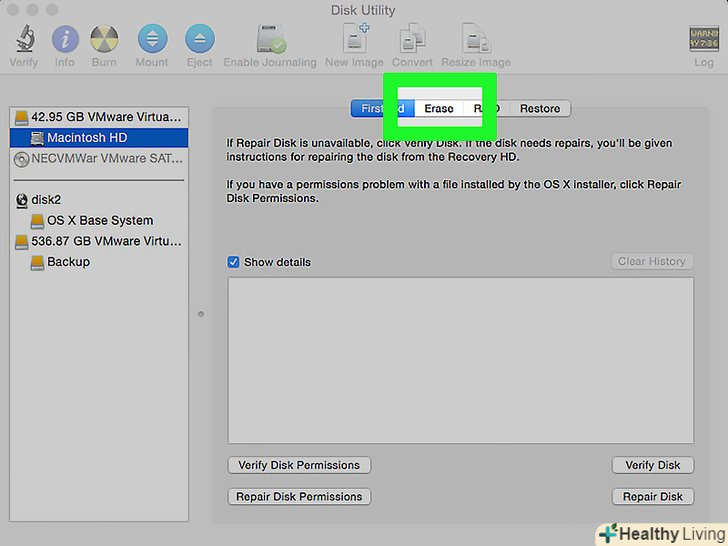Click the Eject toolbar icon
This screenshot has width=728, height=546.
pos(200,39)
